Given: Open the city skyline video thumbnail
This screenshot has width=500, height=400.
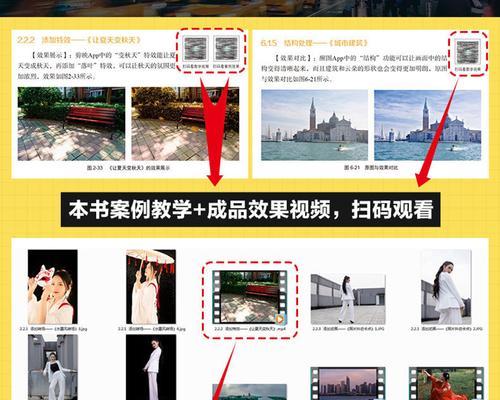Looking at the screenshot, I should [348, 383].
